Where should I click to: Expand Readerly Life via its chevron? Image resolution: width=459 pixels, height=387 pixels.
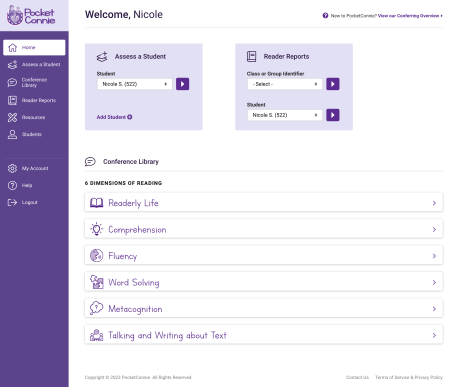434,203
